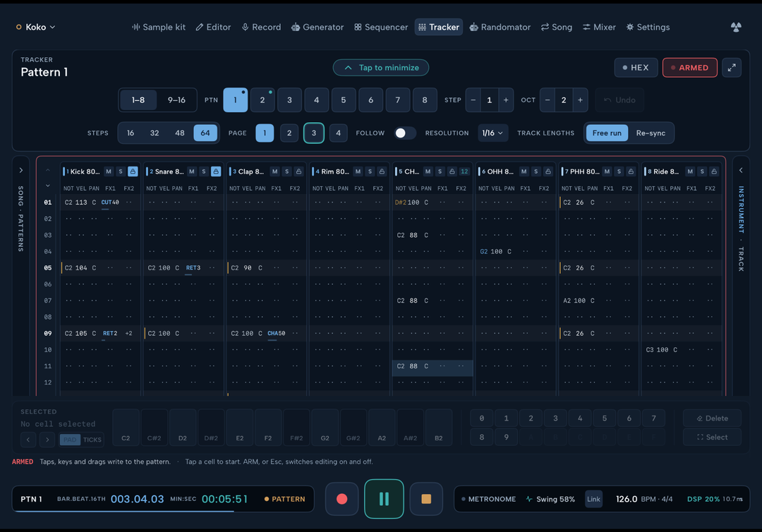
Task: Go to the Mixer tab
Action: (599, 28)
